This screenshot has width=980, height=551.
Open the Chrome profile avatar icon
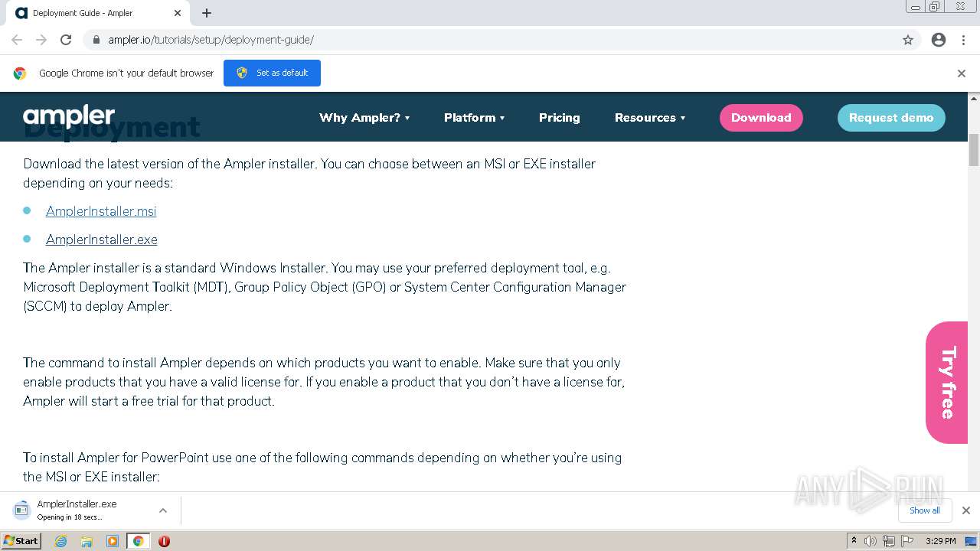pyautogui.click(x=939, y=40)
